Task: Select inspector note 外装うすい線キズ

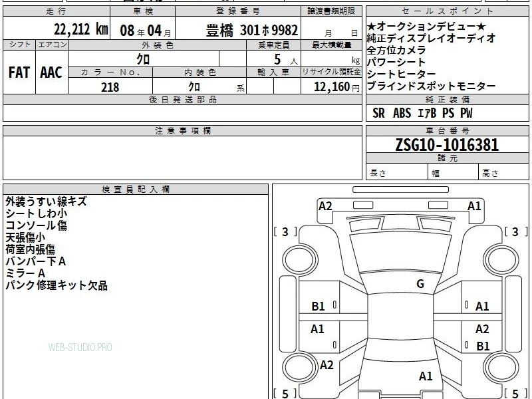Action: [x=46, y=201]
